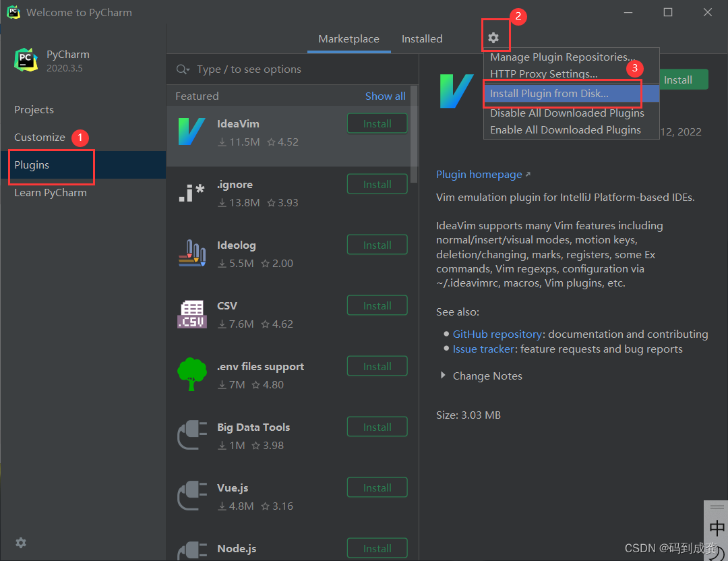Click the CSV plugin icon
Image resolution: width=728 pixels, height=561 pixels.
point(191,314)
